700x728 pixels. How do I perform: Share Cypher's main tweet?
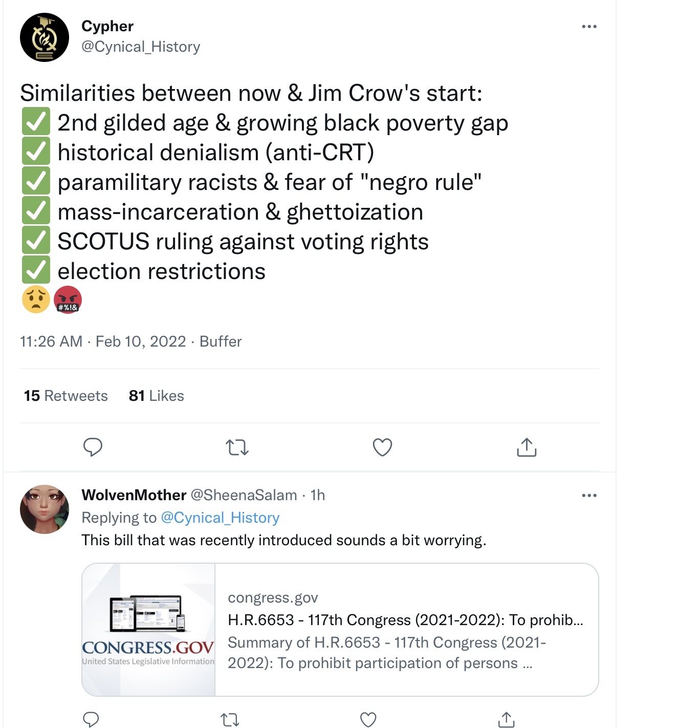[527, 447]
